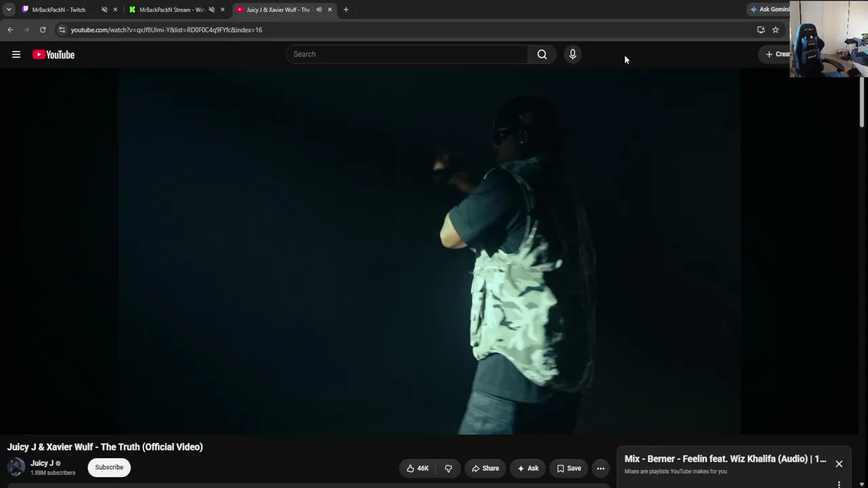The height and width of the screenshot is (488, 868).
Task: Click the page vertical scrollbar
Action: pyautogui.click(x=862, y=102)
